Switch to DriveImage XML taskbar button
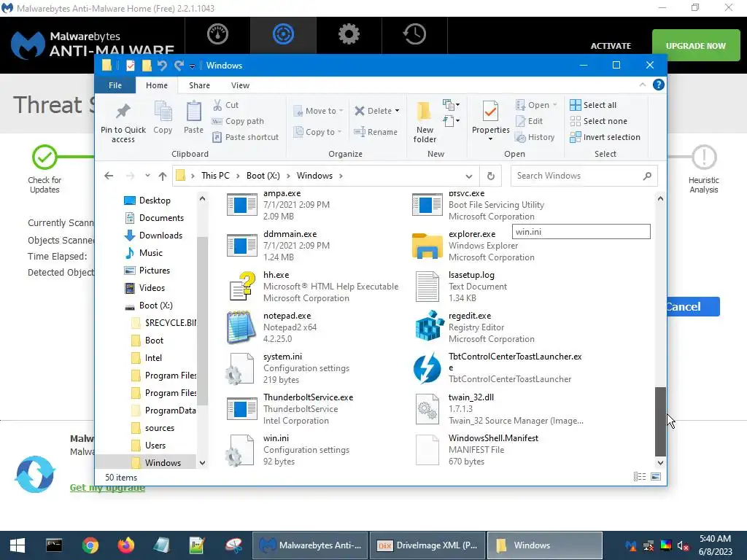 427,545
